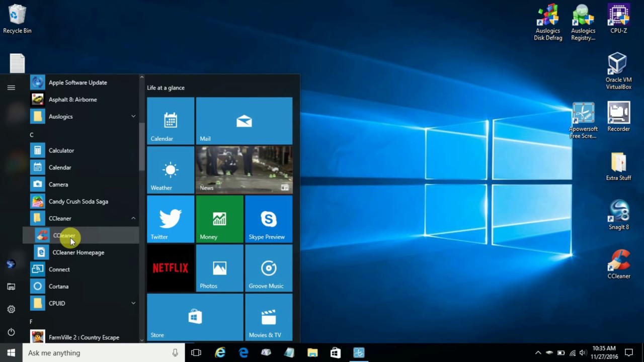This screenshot has height=362, width=644.
Task: Open the Calendar live tile
Action: (171, 121)
